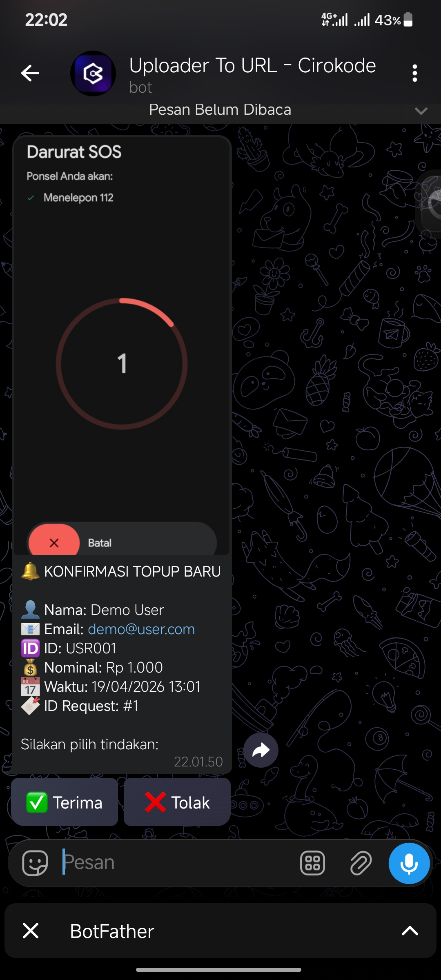441x980 pixels.
Task: Open the sticker emoji picker
Action: pos(35,863)
